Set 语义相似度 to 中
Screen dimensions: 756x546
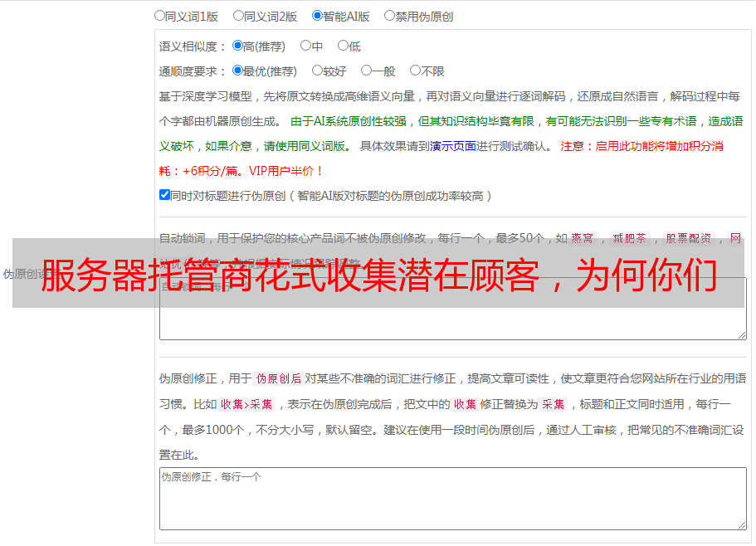click(305, 46)
